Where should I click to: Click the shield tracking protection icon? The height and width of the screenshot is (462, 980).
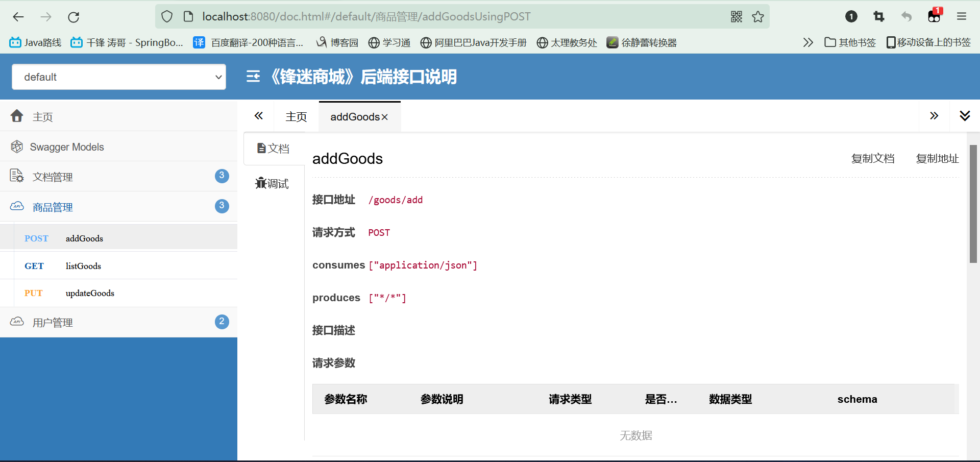coord(167,16)
